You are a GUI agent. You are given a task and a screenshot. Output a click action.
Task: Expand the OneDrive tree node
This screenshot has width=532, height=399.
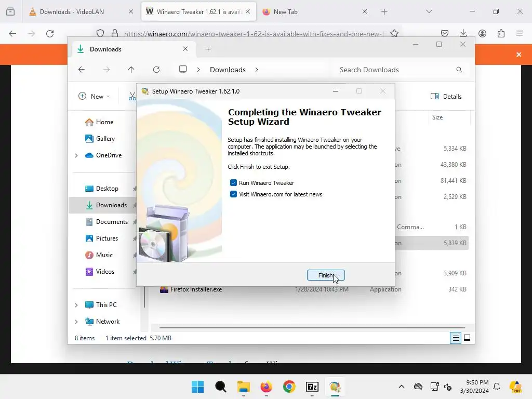tap(76, 155)
